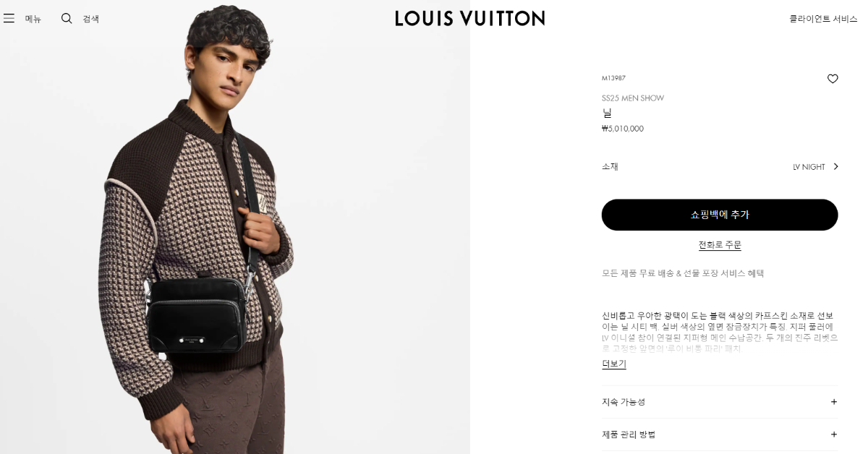The height and width of the screenshot is (454, 868).
Task: Go to home via LOUIS VUITTON logo
Action: (470, 18)
